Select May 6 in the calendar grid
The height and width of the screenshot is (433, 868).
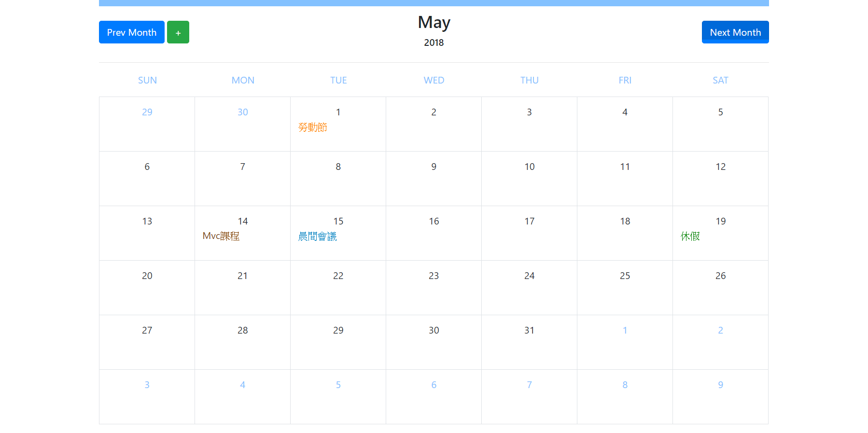click(147, 178)
